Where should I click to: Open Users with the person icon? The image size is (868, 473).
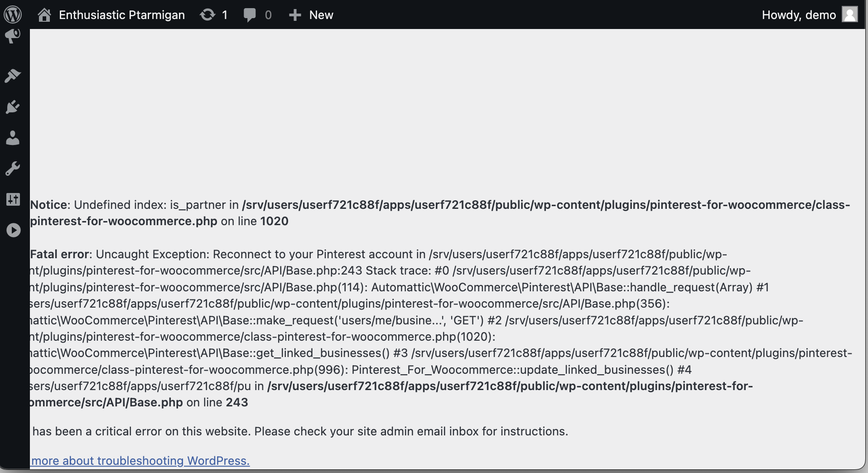point(13,138)
